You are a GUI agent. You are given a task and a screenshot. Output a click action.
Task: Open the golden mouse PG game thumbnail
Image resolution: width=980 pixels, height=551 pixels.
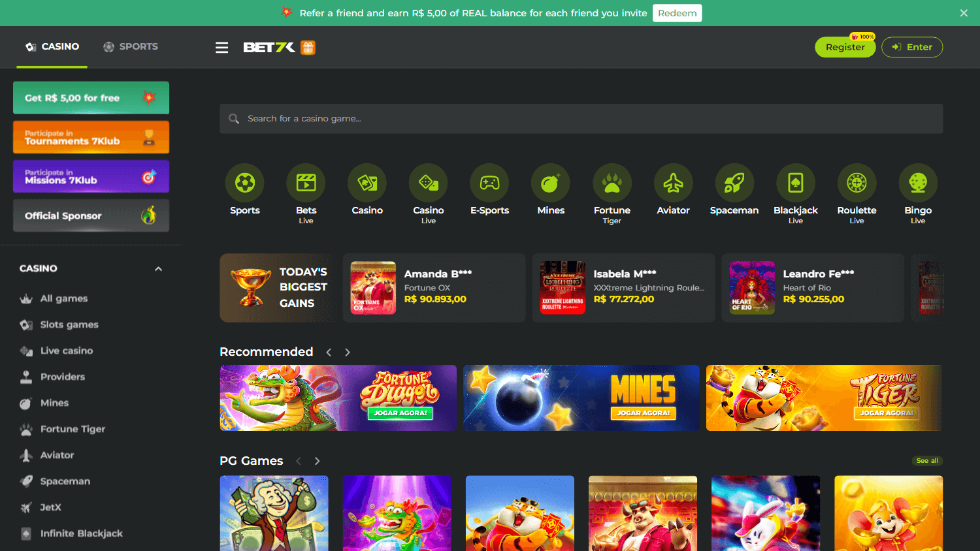pos(889,513)
